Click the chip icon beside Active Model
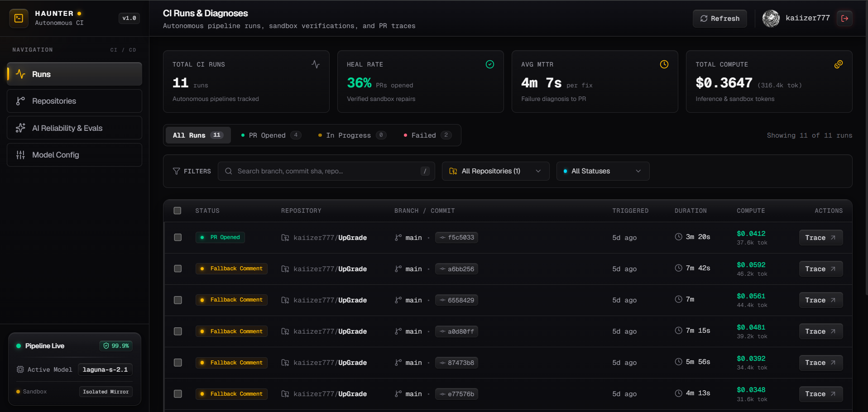The height and width of the screenshot is (412, 868). coord(20,369)
